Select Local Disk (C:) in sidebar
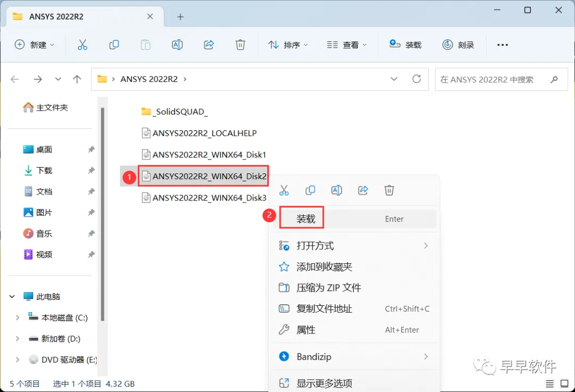Viewport: 575px width, 392px height. [x=58, y=318]
